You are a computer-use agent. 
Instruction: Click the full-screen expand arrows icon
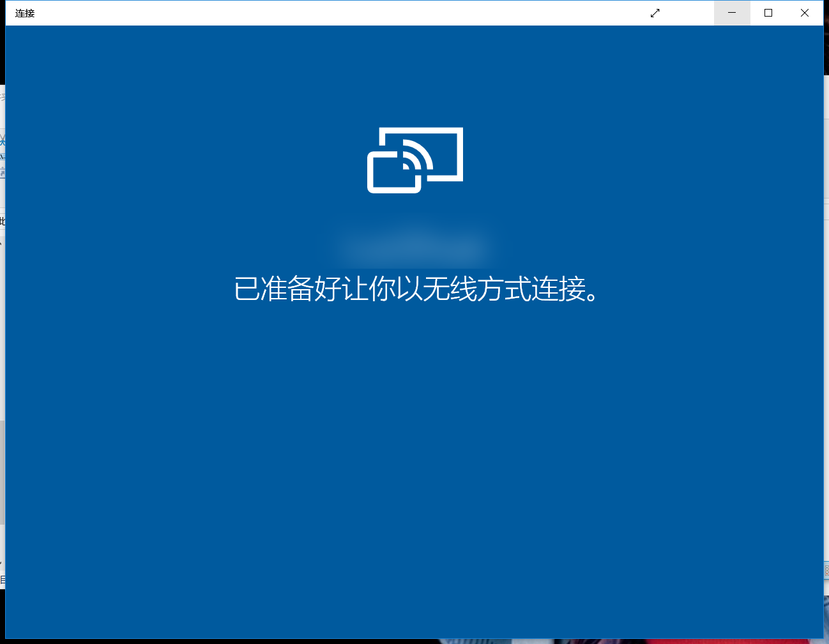point(655,13)
